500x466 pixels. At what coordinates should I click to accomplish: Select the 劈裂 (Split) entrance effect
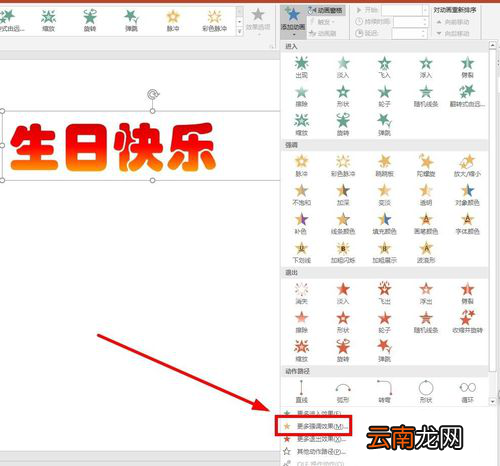tap(467, 67)
